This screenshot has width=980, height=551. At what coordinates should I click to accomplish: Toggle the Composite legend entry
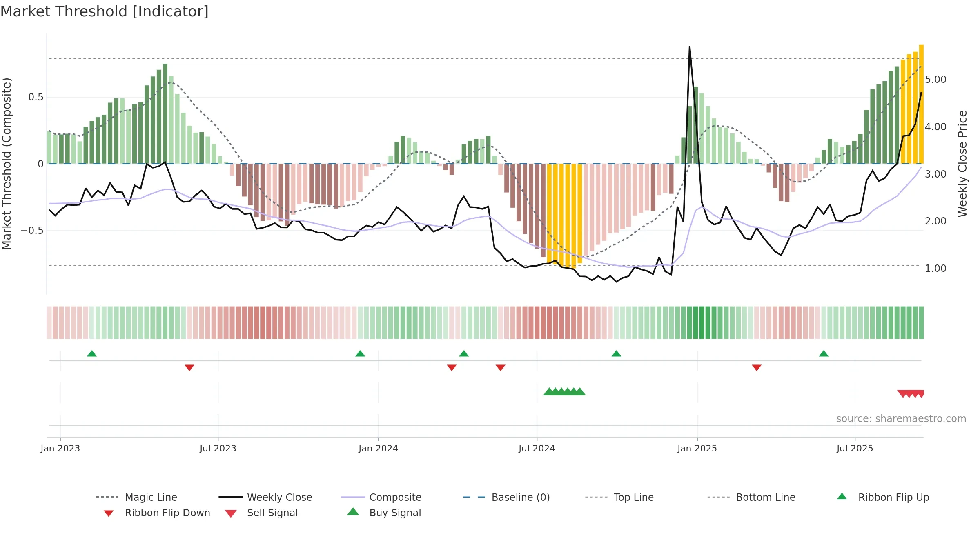(x=381, y=497)
